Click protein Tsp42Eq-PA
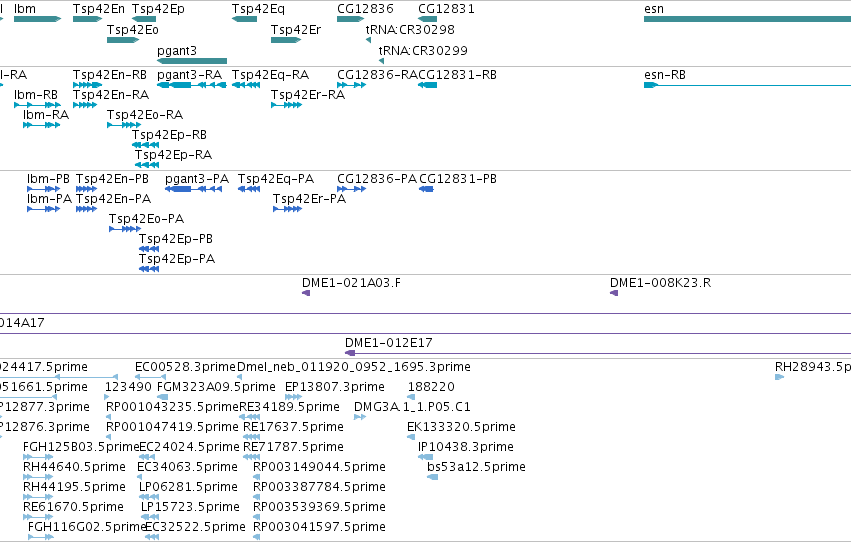Image resolution: width=851 pixels, height=542 pixels. (249, 189)
